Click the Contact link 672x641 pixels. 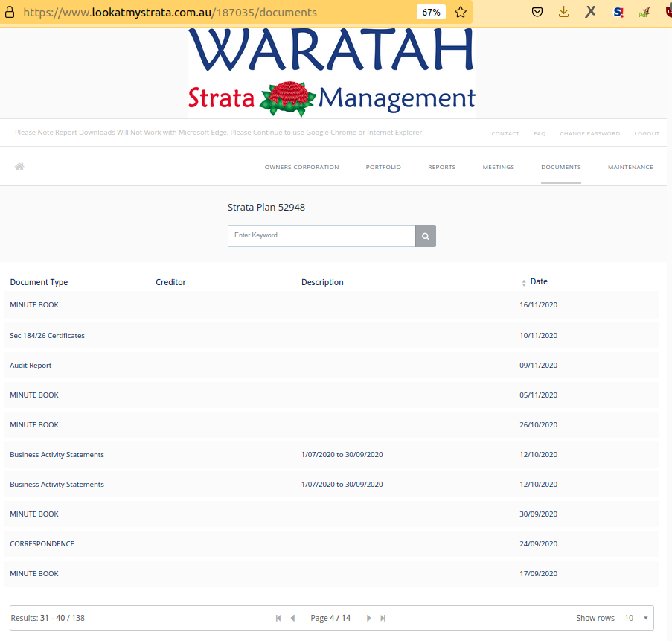[x=505, y=133]
